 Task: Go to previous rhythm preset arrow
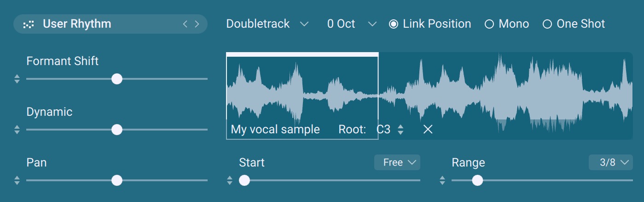click(185, 24)
